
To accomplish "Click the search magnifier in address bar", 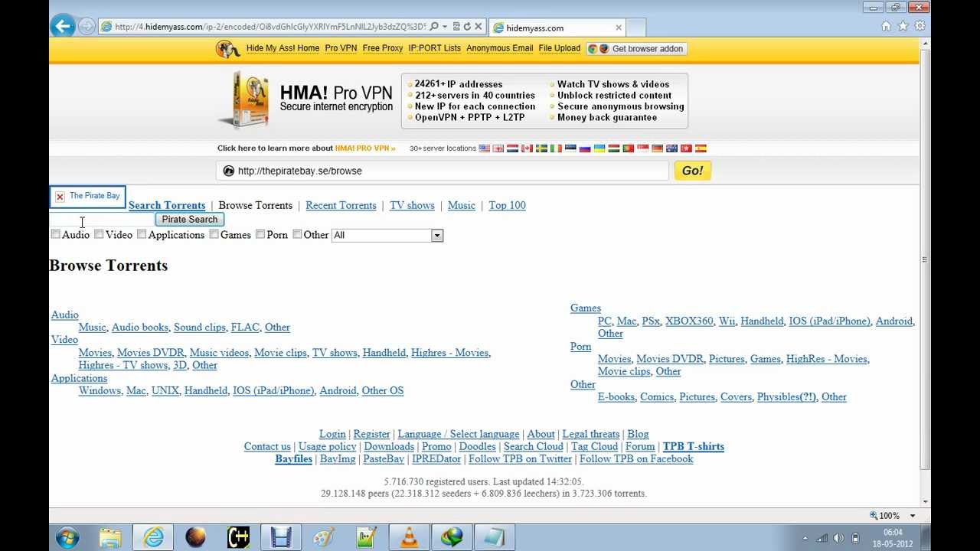I will pyautogui.click(x=434, y=26).
